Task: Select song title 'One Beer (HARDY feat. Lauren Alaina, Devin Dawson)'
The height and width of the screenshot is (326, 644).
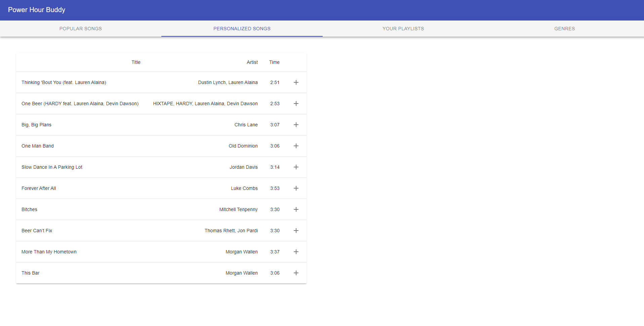Action: [x=80, y=104]
